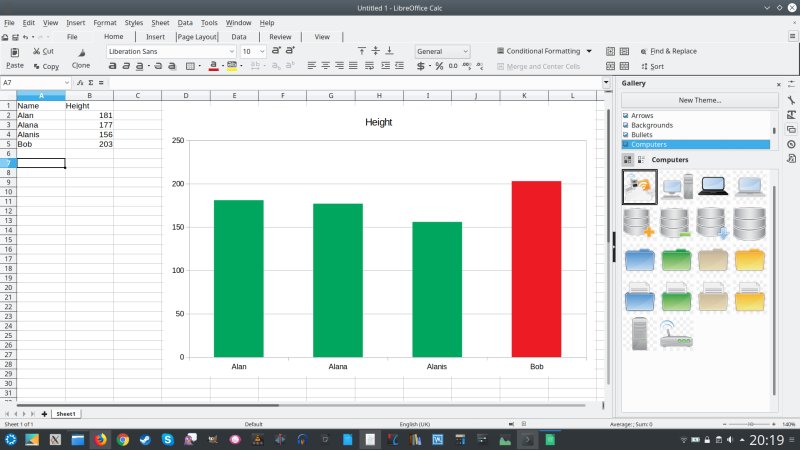This screenshot has width=800, height=450.
Task: Click the New Theme... button
Action: point(699,100)
